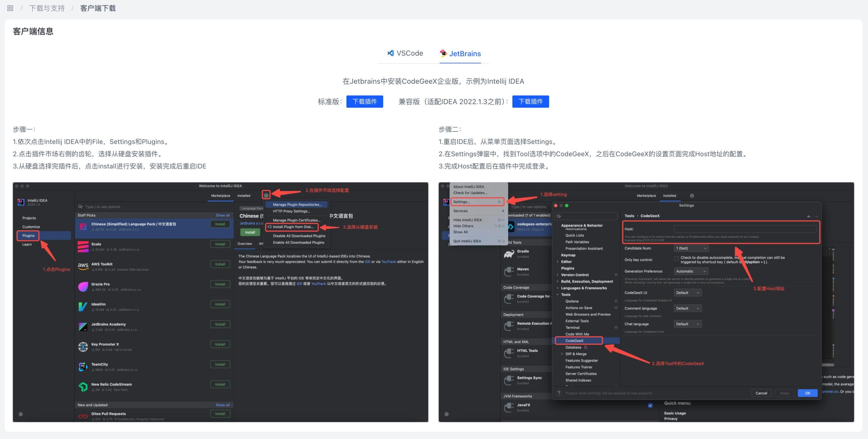Open Candidate Num dropdown

click(x=691, y=248)
